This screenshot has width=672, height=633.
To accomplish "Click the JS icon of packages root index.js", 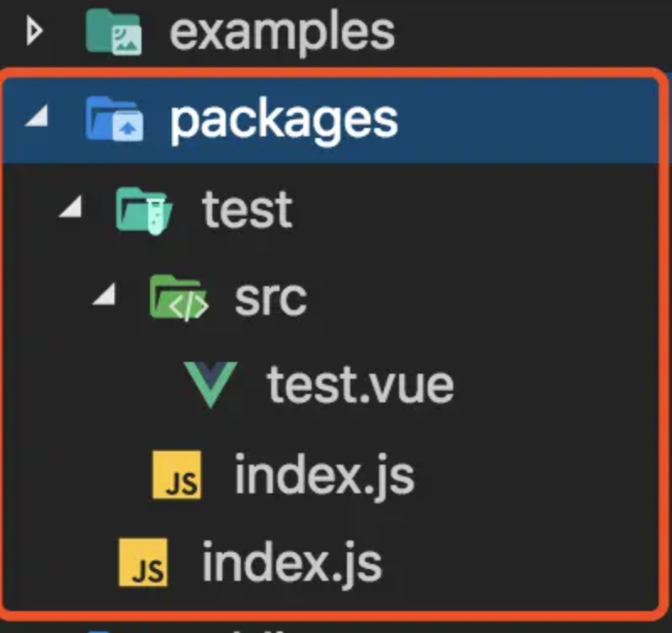I will (x=143, y=563).
